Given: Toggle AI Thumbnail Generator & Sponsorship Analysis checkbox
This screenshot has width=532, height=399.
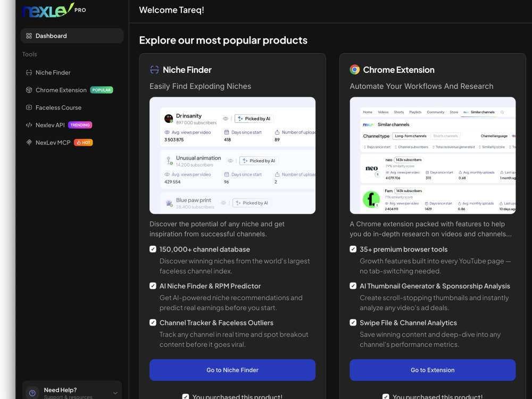Looking at the screenshot, I should (353, 286).
